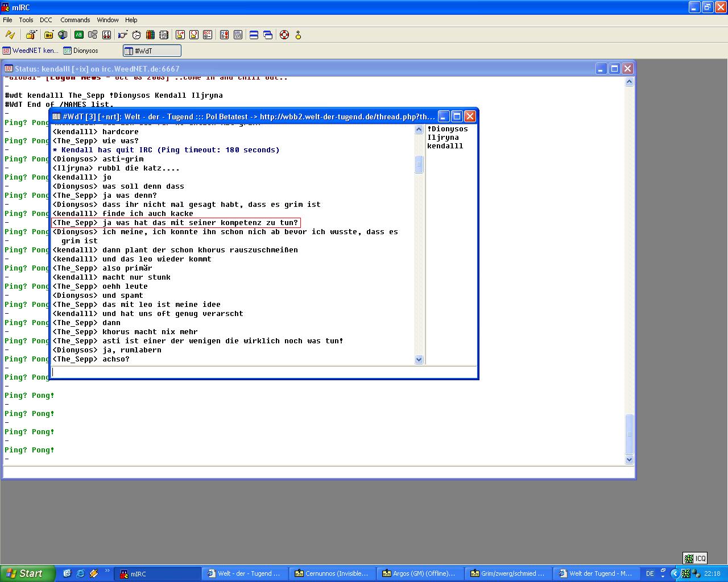Open the DCC menu
728x582 pixels.
click(46, 20)
